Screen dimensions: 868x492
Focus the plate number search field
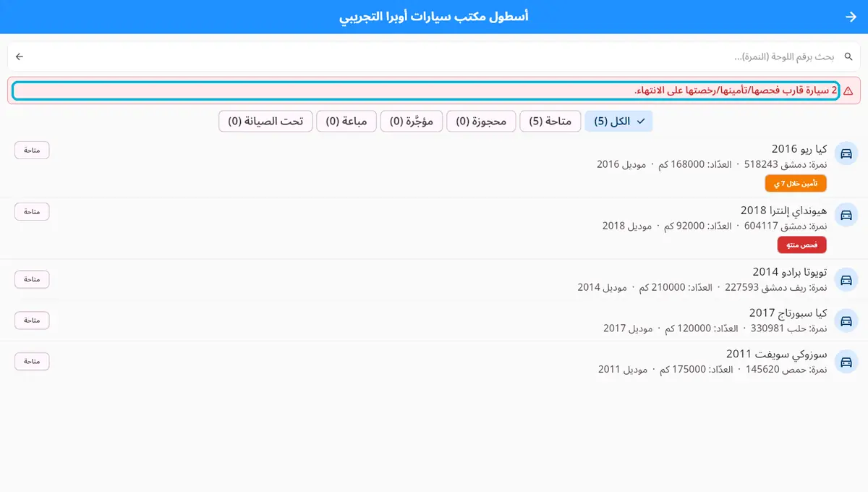point(434,56)
